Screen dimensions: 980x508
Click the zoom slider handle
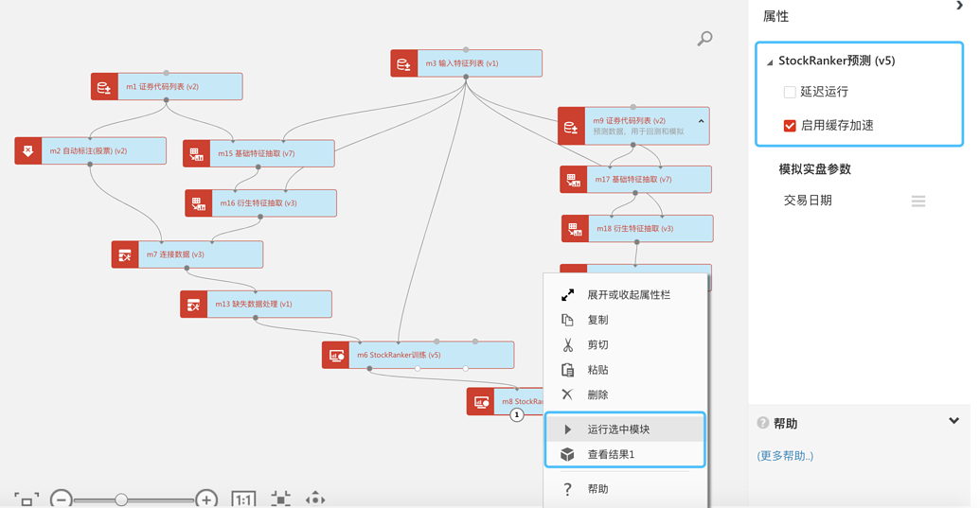pos(121,499)
